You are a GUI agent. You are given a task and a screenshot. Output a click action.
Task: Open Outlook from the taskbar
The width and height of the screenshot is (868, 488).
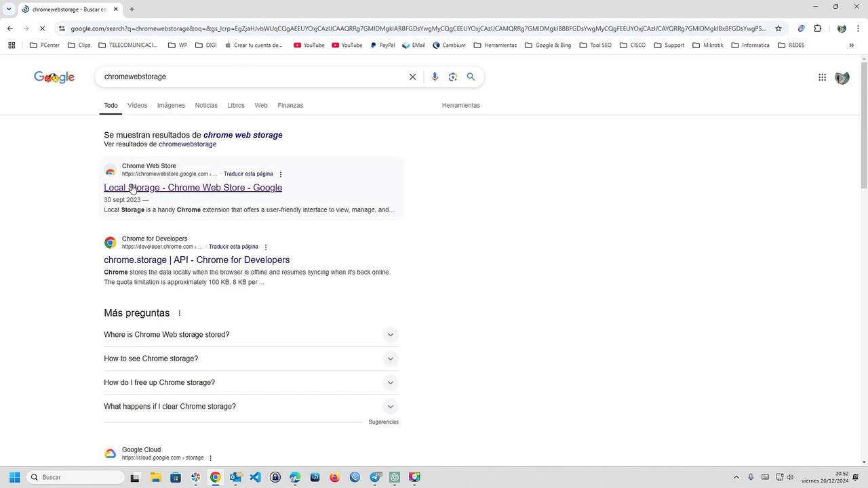pyautogui.click(x=235, y=477)
